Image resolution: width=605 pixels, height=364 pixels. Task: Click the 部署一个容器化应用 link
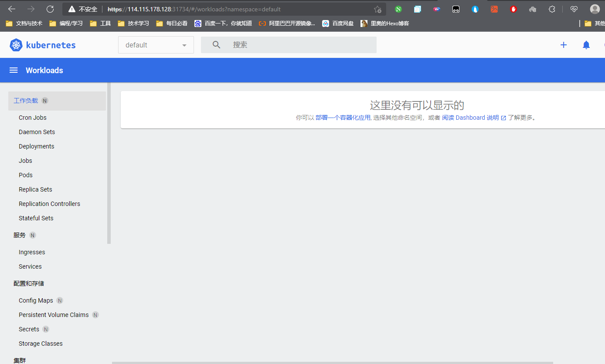click(x=342, y=118)
